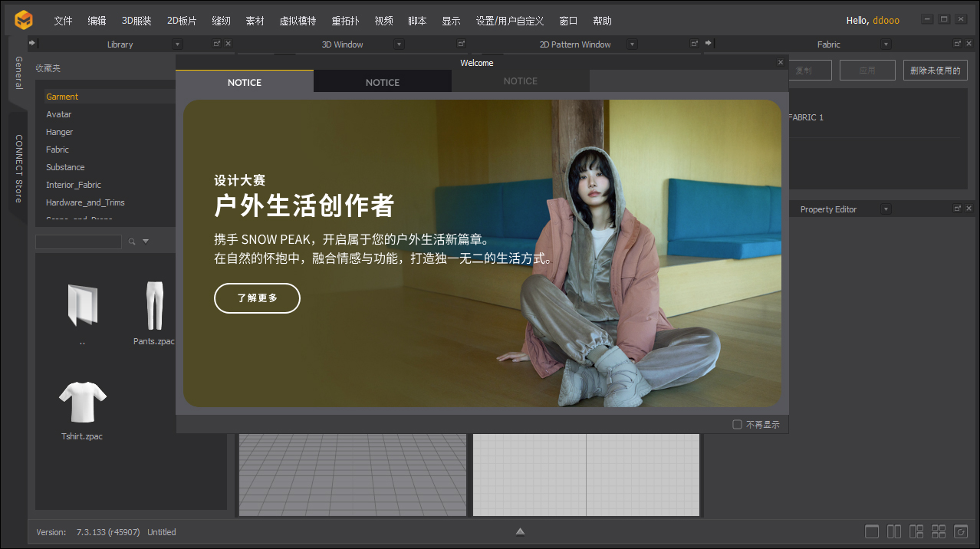This screenshot has height=549, width=980.
Task: Open the 2D Pattern Window dropdown arrow
Action: point(631,44)
